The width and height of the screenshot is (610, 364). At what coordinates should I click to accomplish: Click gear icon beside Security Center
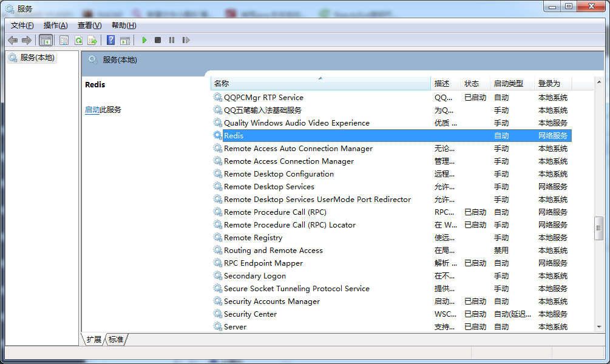217,314
